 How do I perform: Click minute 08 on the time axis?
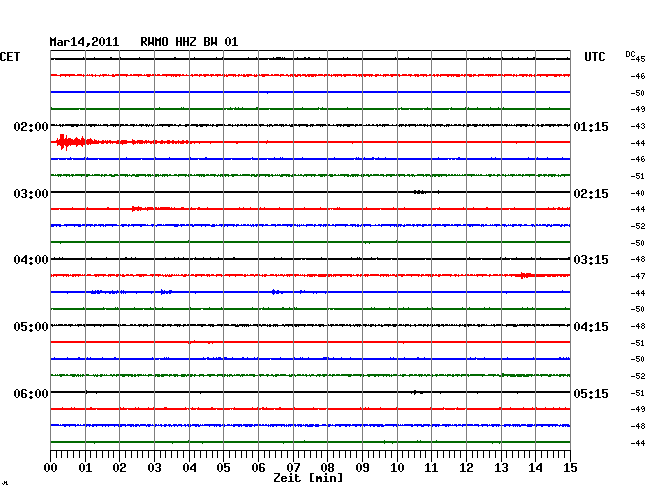pos(327,468)
